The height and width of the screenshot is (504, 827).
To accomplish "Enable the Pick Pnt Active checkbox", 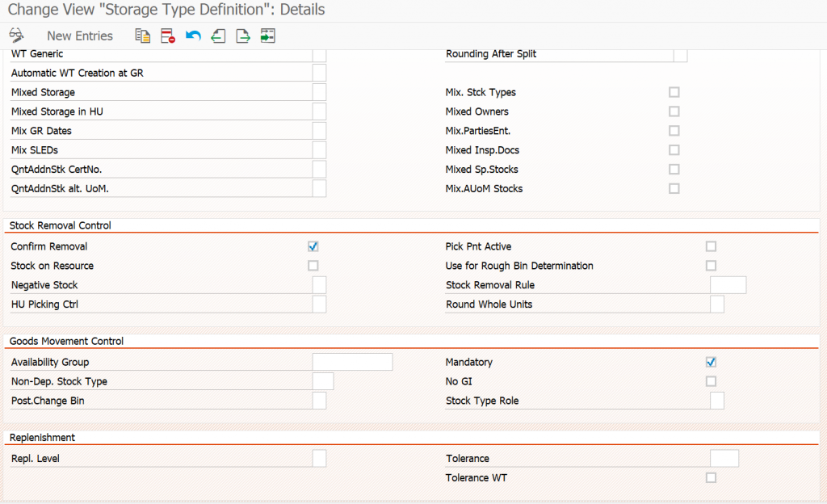I will pyautogui.click(x=711, y=246).
